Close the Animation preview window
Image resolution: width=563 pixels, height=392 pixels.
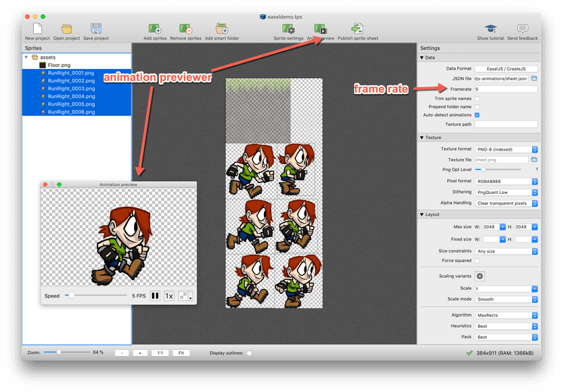[45, 185]
